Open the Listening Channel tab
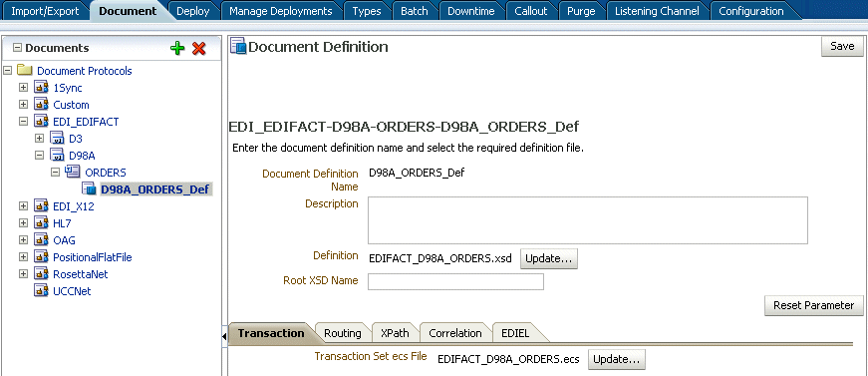Viewport: 868px width, 376px height. point(657,11)
